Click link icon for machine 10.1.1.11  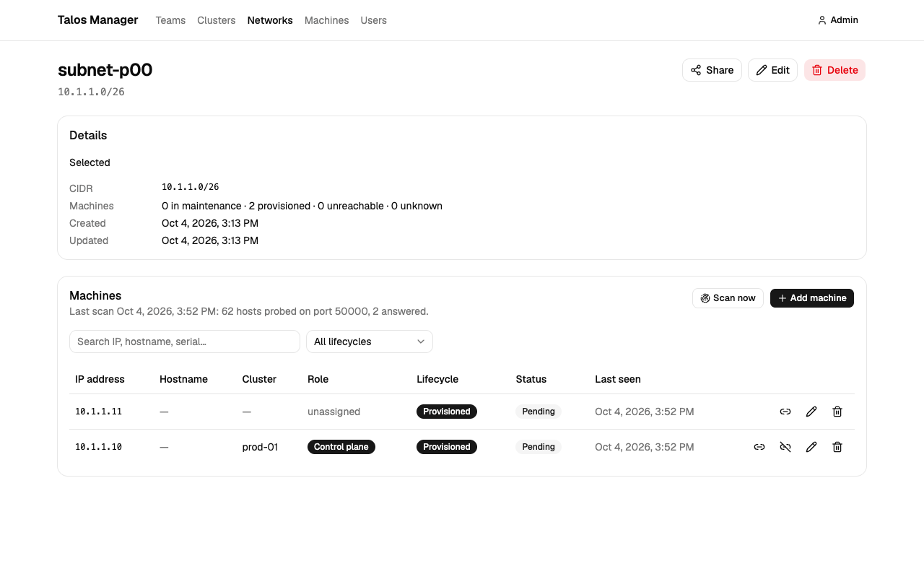coord(785,412)
